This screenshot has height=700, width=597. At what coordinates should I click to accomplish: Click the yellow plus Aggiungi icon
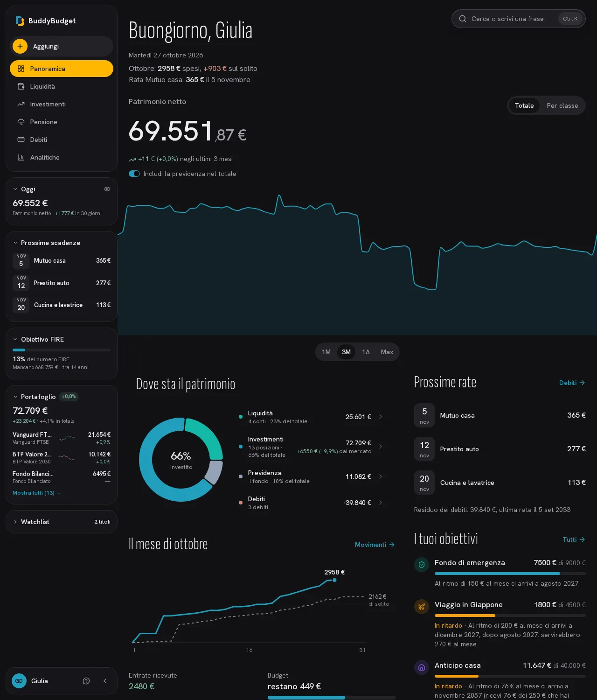click(x=20, y=46)
